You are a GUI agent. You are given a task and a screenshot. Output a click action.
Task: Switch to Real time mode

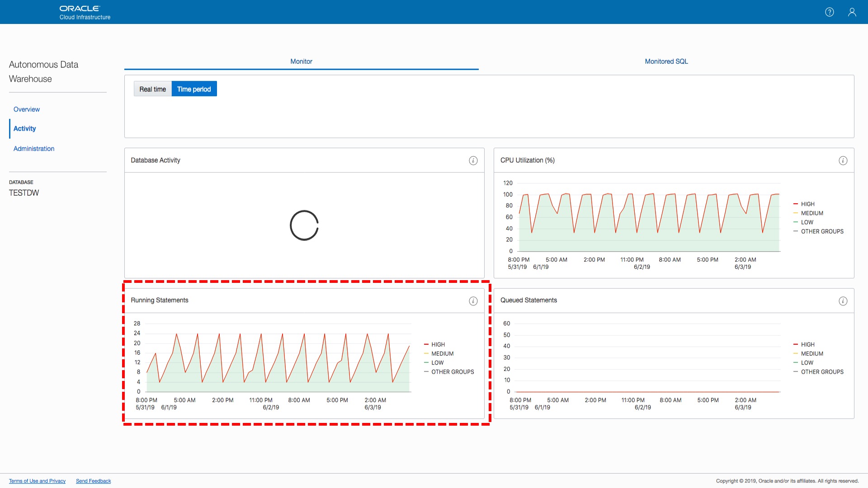coord(152,89)
